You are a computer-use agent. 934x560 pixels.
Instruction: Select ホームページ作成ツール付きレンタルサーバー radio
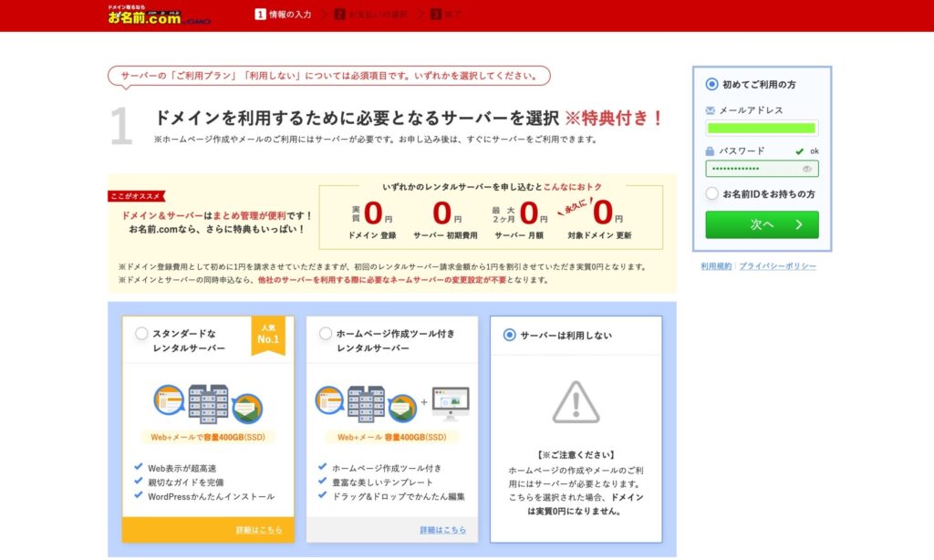coord(326,334)
